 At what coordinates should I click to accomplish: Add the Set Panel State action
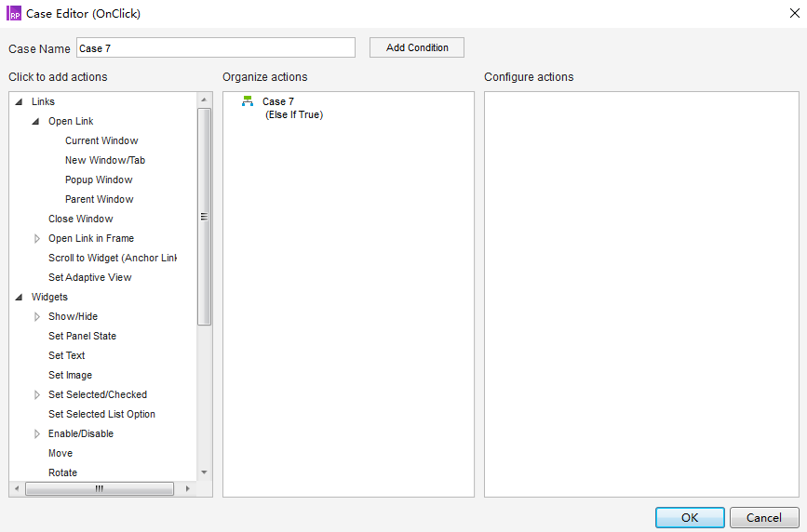(82, 337)
